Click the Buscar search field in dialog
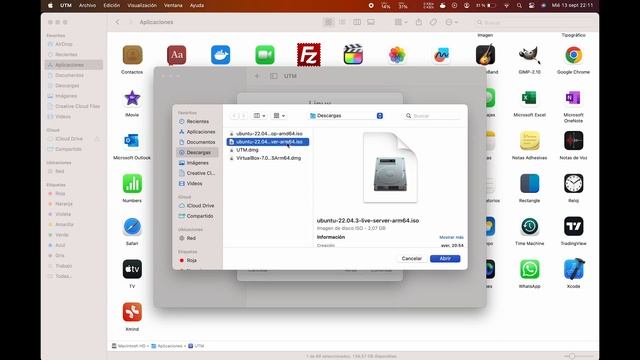The image size is (640, 360). (432, 116)
